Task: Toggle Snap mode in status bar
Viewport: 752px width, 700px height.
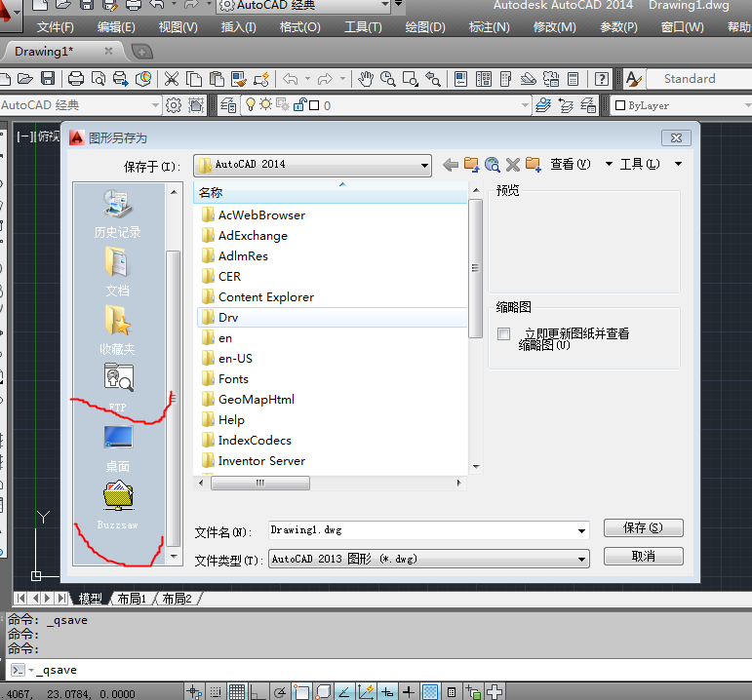Action: [216, 692]
